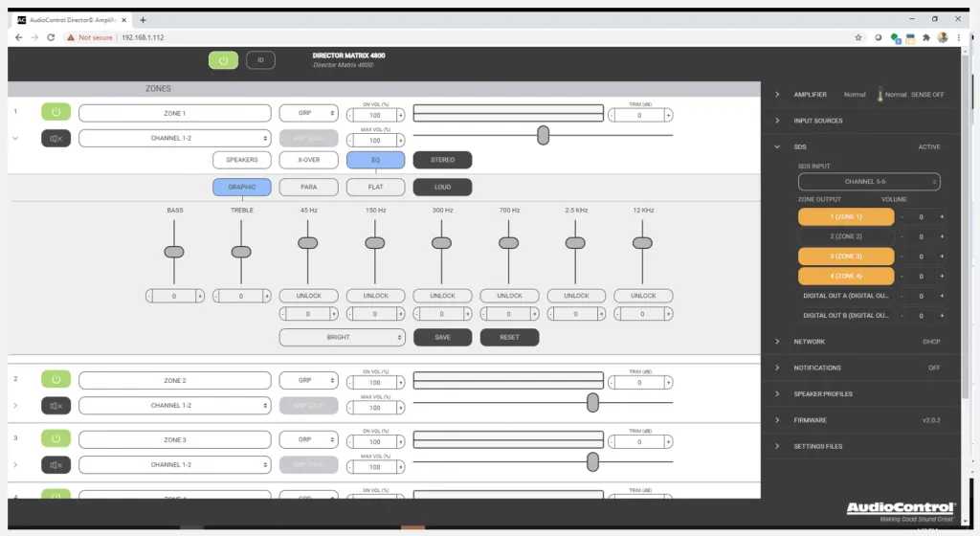Viewport: 980px width, 536px height.
Task: Mute Zone 1 speaker icon
Action: (56, 138)
